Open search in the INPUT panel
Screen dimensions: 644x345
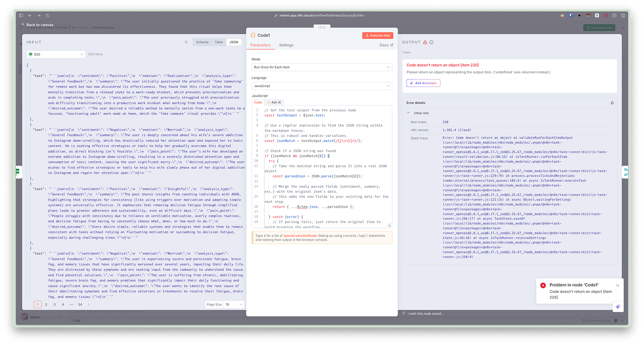click(186, 42)
